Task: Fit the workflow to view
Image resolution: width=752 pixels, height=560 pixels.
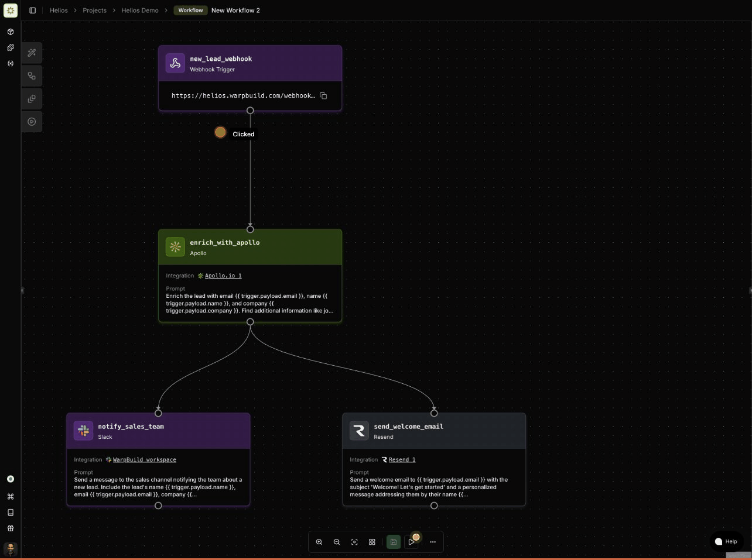Action: pos(354,542)
